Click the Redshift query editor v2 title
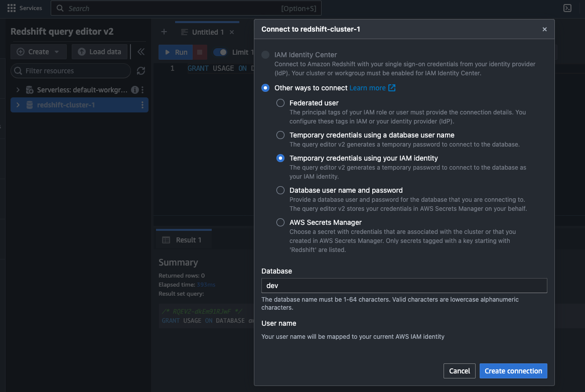The image size is (585, 392). point(62,31)
